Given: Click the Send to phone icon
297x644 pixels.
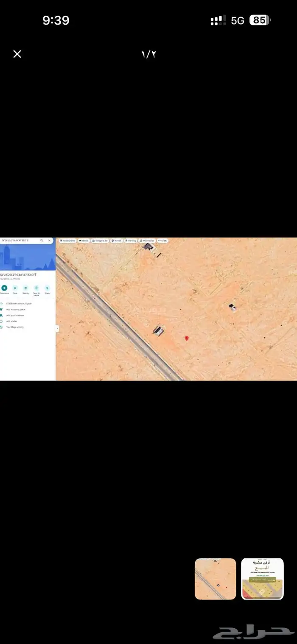Looking at the screenshot, I should tap(36, 288).
